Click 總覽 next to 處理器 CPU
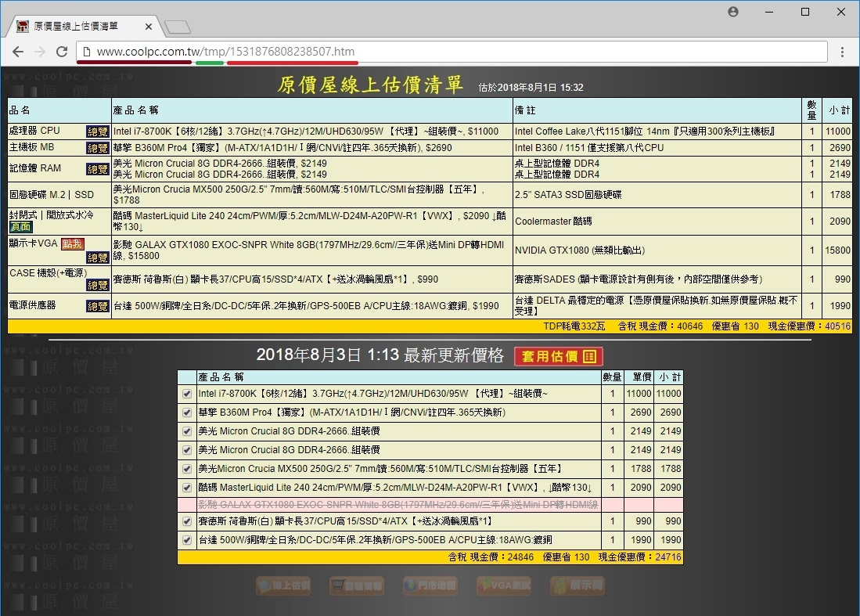 coord(98,131)
